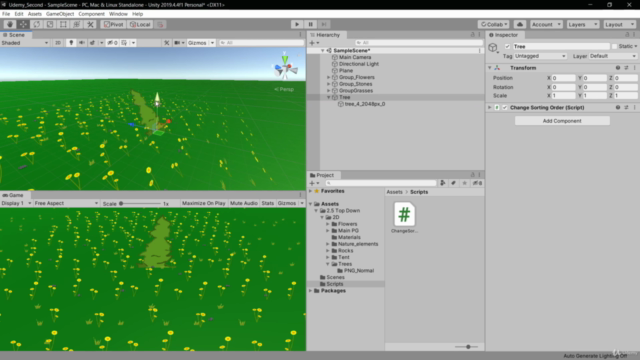Toggle Mute Audio in Game view
640x360 pixels.
click(244, 203)
